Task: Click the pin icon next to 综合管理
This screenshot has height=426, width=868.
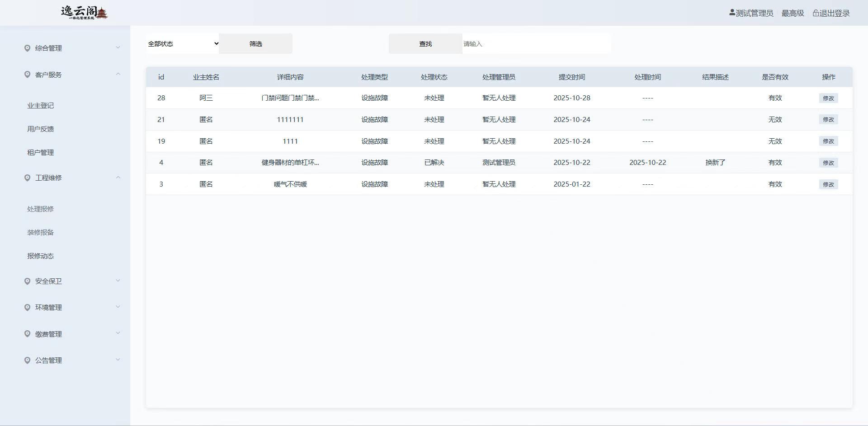Action: 27,48
